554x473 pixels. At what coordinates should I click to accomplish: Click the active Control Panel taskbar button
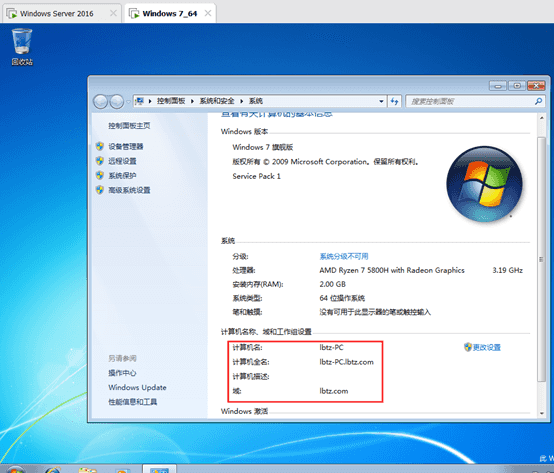pos(159,469)
